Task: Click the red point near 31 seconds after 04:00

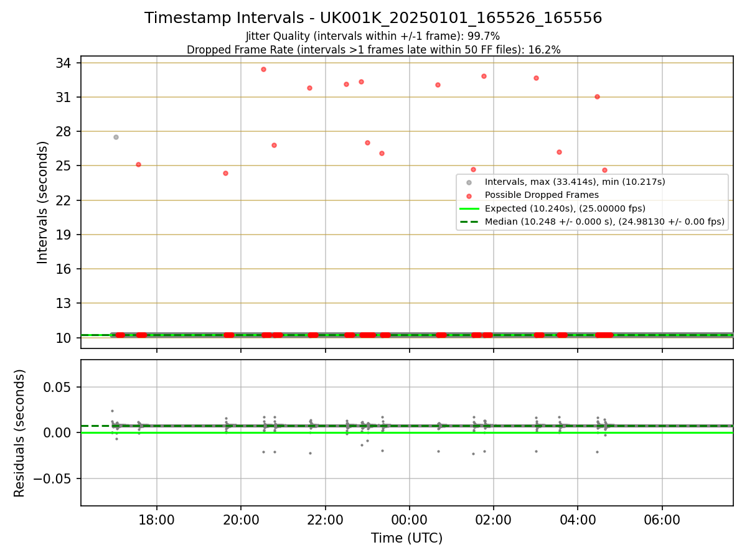Action: coord(597,96)
